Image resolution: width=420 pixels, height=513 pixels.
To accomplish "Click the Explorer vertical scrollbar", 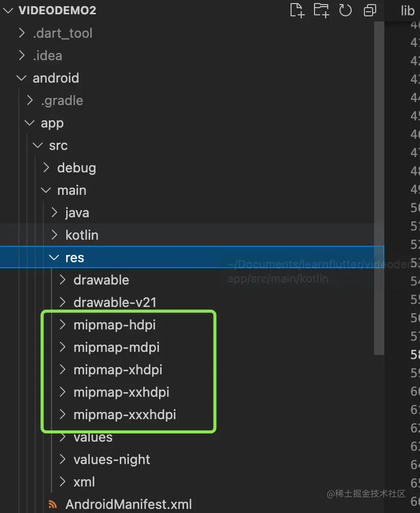I will (x=379, y=189).
